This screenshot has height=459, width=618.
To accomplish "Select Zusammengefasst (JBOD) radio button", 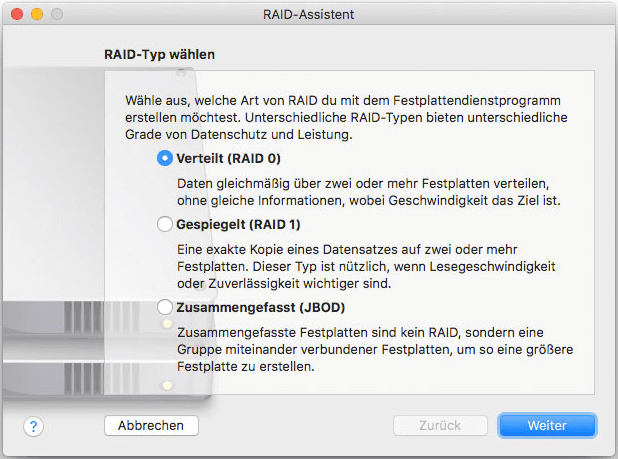I will 165,307.
